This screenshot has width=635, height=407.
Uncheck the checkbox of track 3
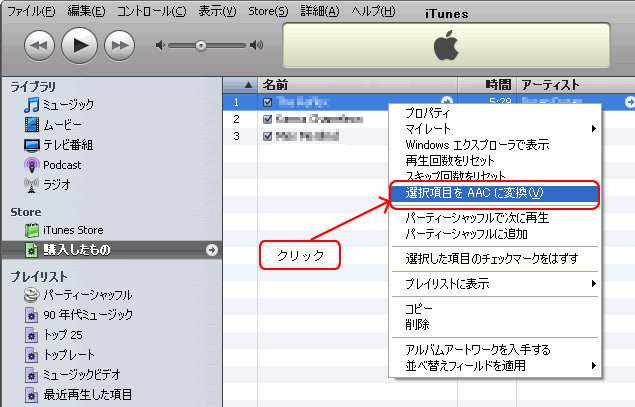pyautogui.click(x=267, y=136)
